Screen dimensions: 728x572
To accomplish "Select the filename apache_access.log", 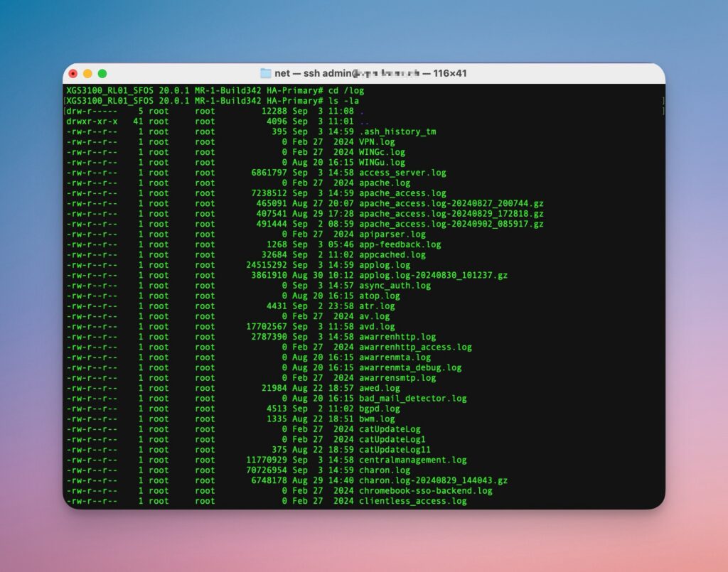I will click(x=402, y=193).
